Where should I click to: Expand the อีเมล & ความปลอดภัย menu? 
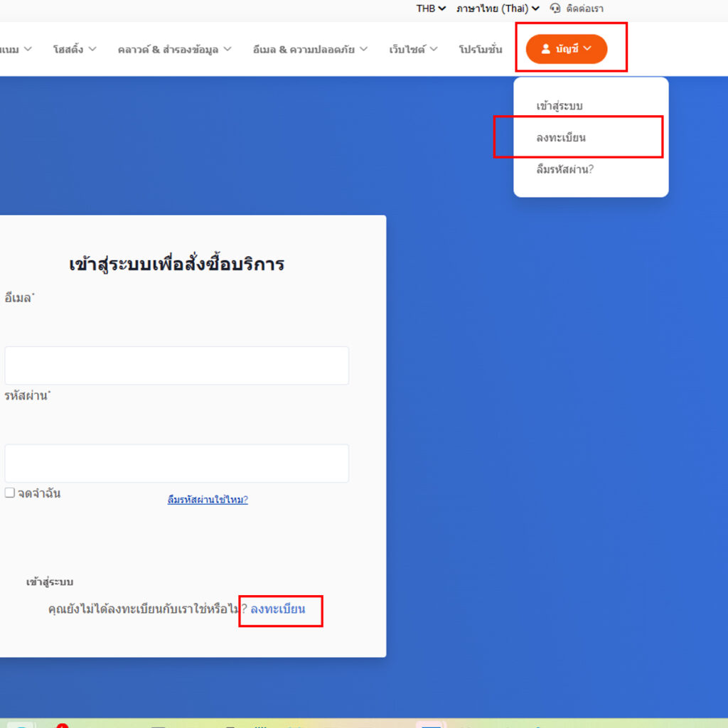[310, 49]
